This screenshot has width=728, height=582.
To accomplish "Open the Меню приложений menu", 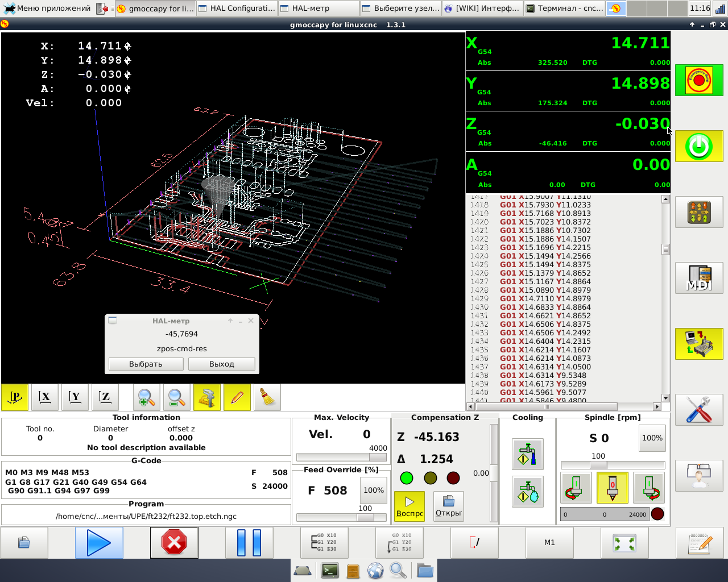I will pyautogui.click(x=47, y=9).
